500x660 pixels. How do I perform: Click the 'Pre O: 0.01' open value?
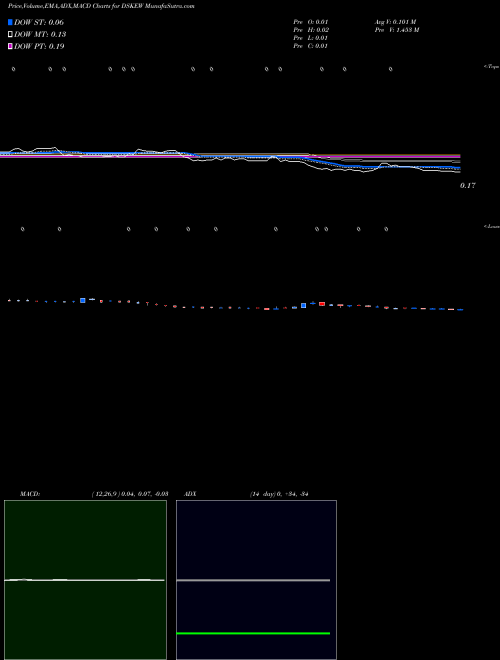[x=311, y=22]
